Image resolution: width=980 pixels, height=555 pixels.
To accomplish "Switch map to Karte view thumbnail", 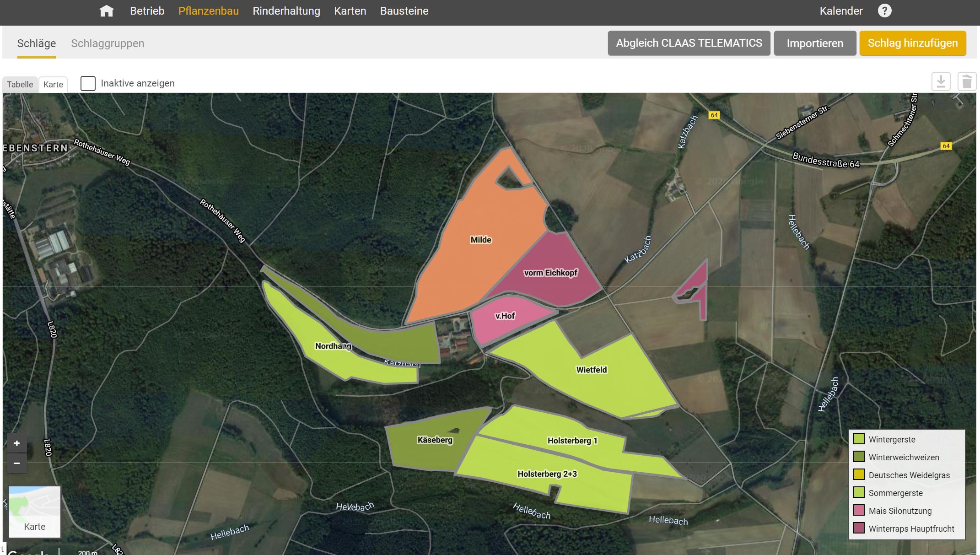I will point(35,512).
